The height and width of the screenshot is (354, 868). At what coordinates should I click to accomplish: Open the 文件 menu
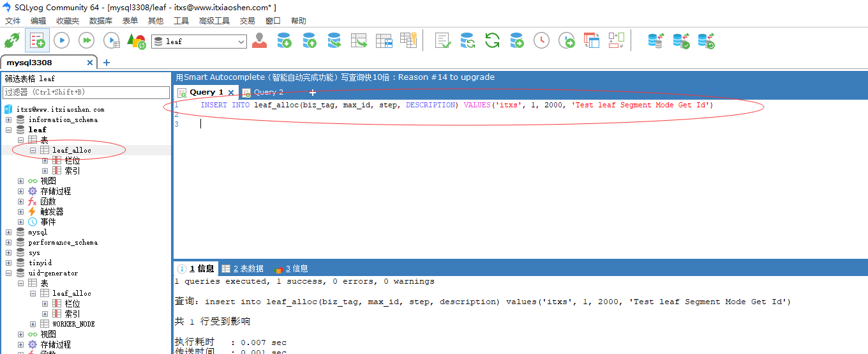(x=13, y=20)
